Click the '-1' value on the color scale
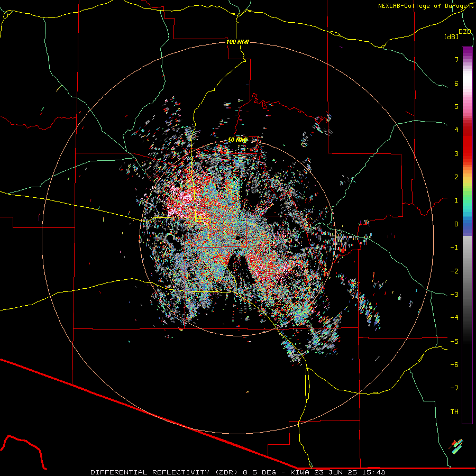 [x=454, y=248]
